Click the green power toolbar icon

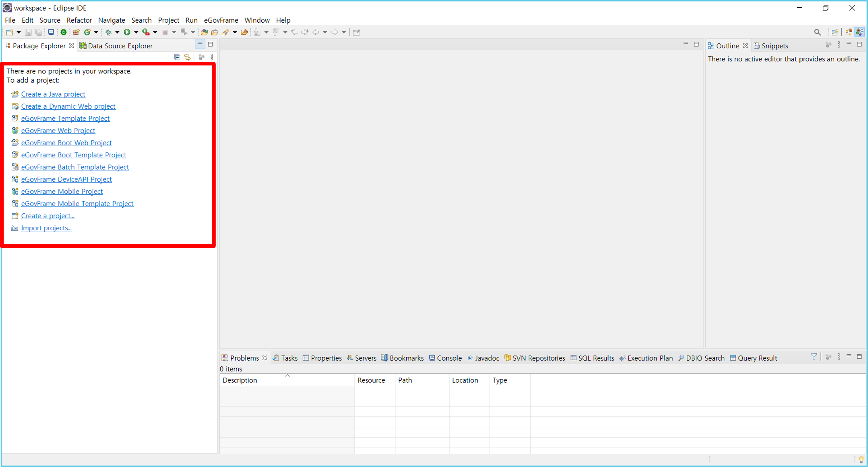[64, 32]
